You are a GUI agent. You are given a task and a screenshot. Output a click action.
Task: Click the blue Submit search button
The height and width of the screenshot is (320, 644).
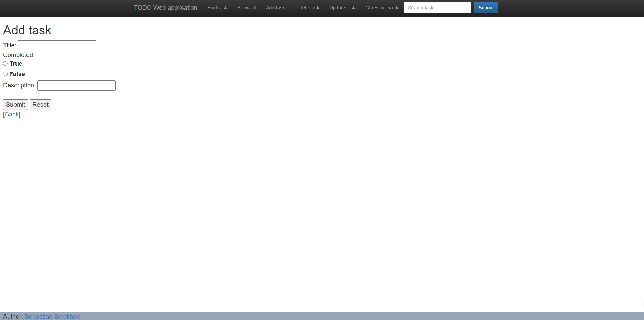(486, 8)
